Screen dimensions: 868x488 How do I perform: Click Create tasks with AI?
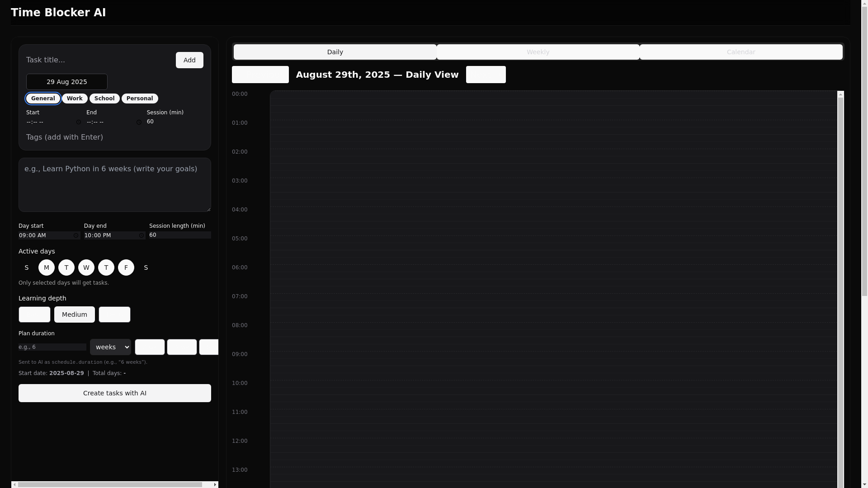point(115,393)
